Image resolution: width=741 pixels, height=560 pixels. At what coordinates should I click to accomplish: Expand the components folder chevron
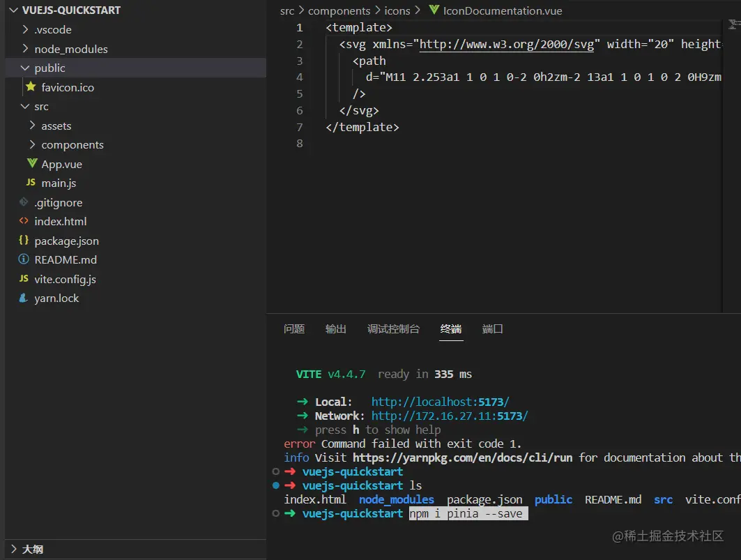point(32,144)
